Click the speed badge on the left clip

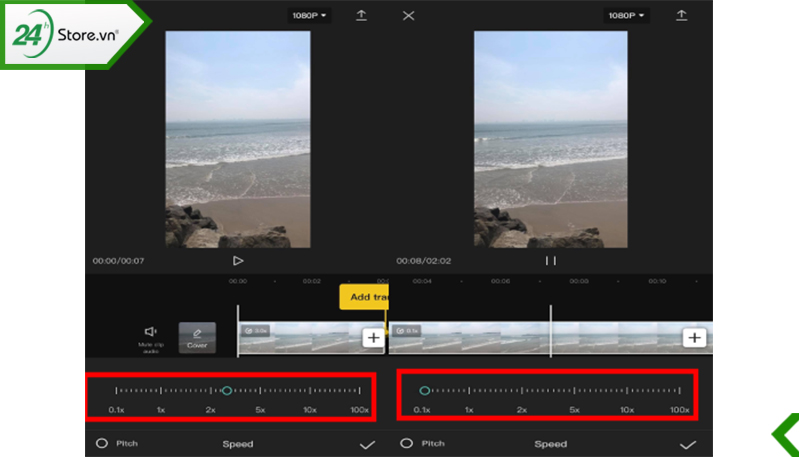tap(256, 331)
